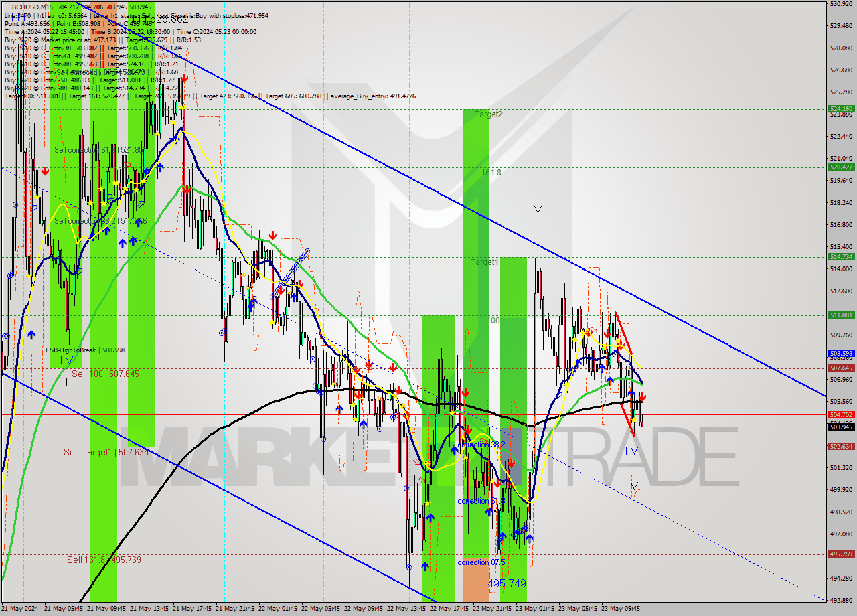Click the 22 May 13:45 time label

click(x=406, y=609)
